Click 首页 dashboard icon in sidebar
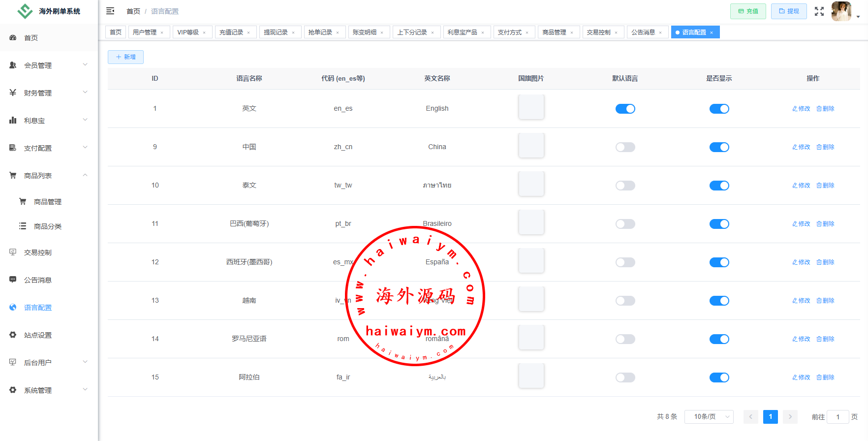Viewport: 868px width, 441px height. [x=13, y=38]
